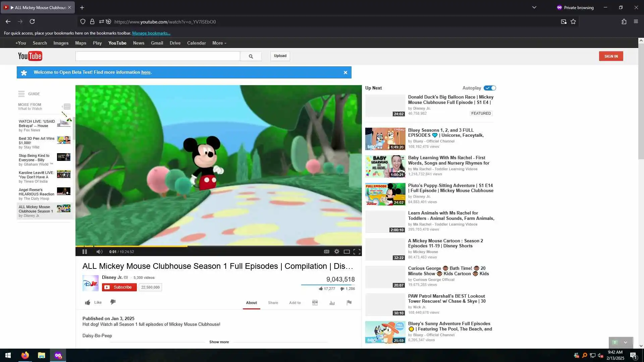Toggle the Autoplay switch

point(490,88)
